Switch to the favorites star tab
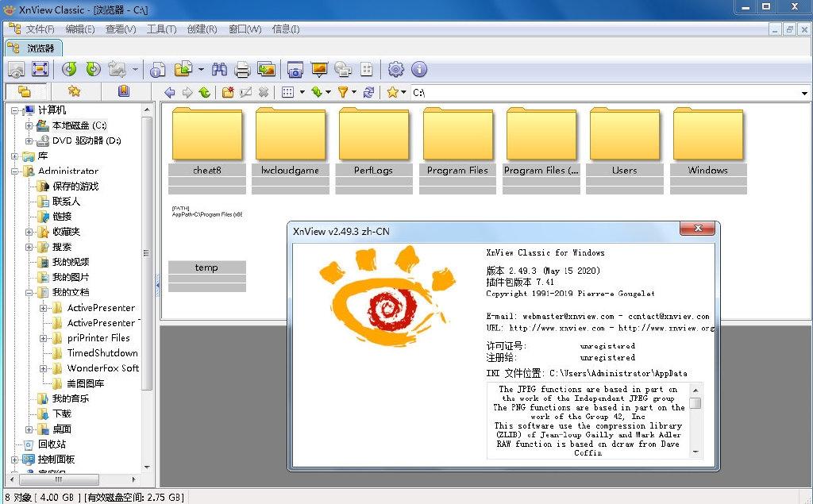 (74, 91)
